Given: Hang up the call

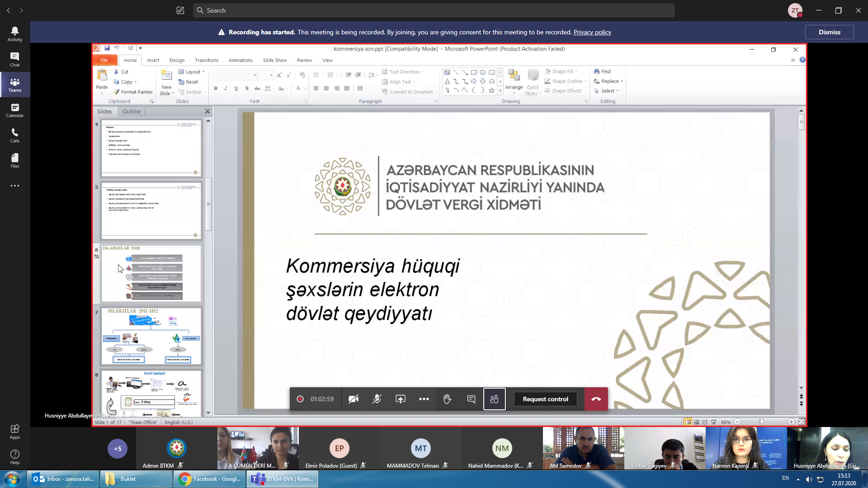Looking at the screenshot, I should coord(596,399).
